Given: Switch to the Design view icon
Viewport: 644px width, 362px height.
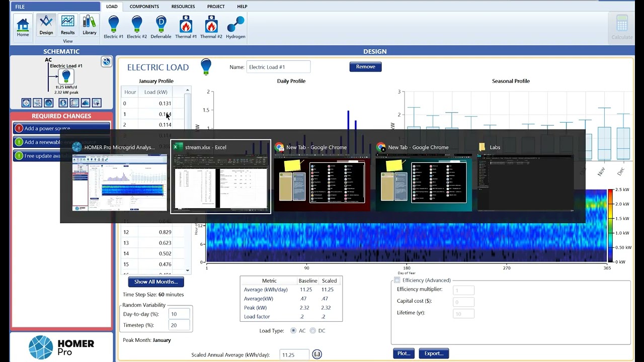Looking at the screenshot, I should 46,26.
